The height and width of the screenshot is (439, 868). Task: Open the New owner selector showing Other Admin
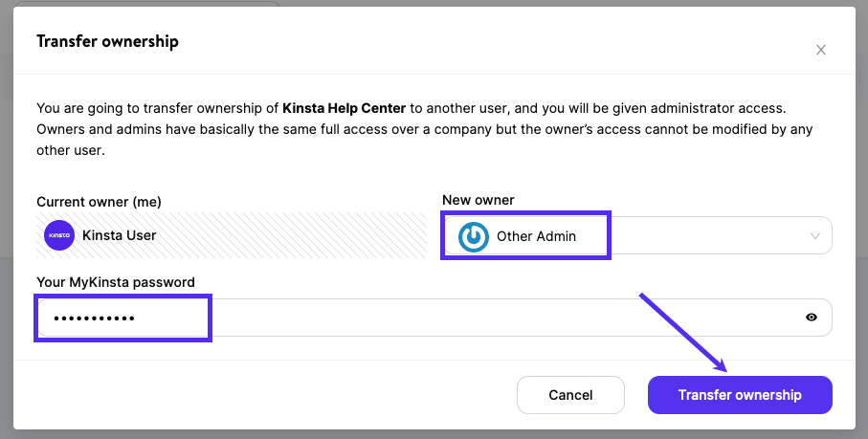point(651,236)
